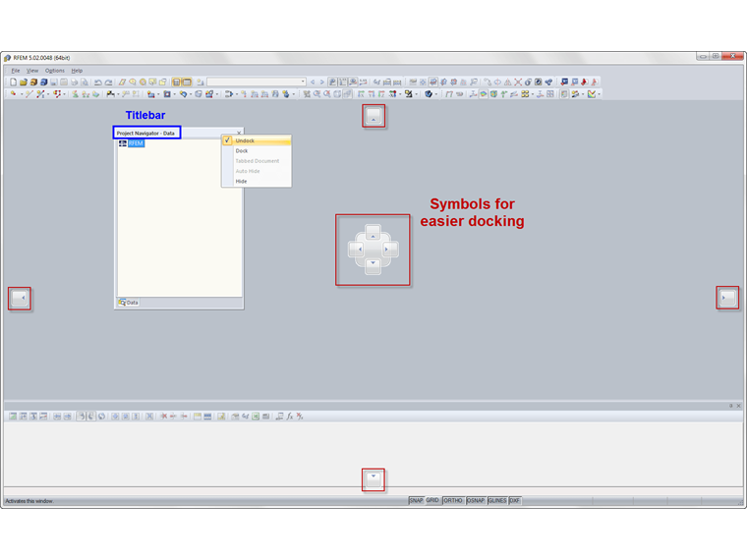Click the top-center dock arrow symbol
This screenshot has width=747, height=560.
pos(373,116)
